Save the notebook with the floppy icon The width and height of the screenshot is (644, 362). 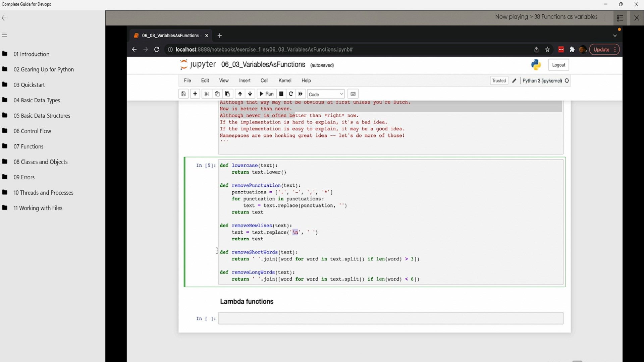(183, 94)
